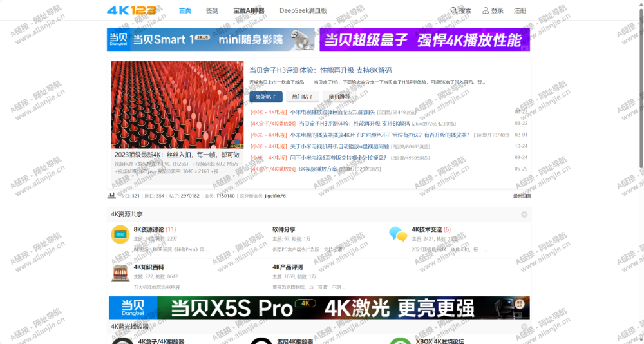This screenshot has height=344, width=644.
Task: Open post 小米电视的播放器播放4K片子时对颜色不正常
Action: [x=379, y=135]
